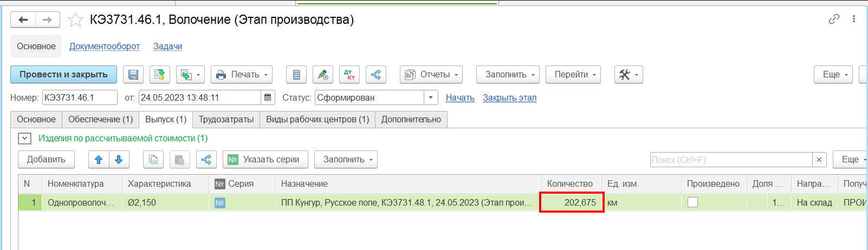Screen dimensions: 868x250
Task: Click the № series icon in row 1
Action: [219, 203]
